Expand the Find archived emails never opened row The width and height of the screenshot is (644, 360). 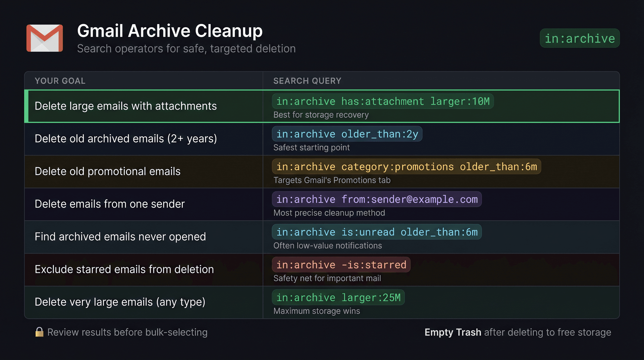[120, 237]
